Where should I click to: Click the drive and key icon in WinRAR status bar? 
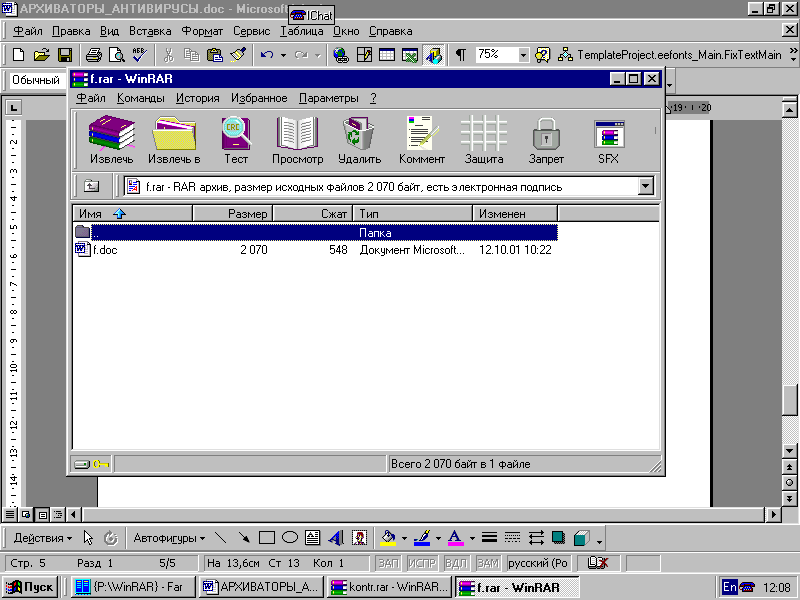[92, 464]
